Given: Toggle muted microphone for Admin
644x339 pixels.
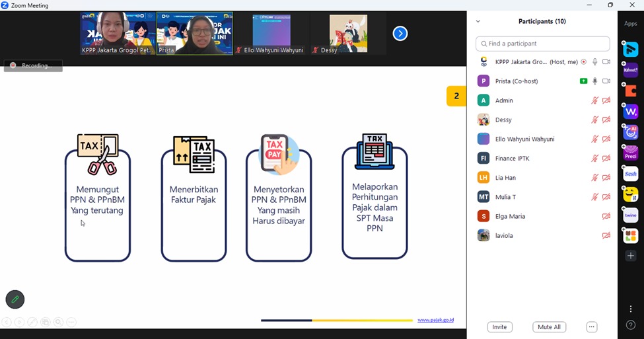Looking at the screenshot, I should 594,100.
